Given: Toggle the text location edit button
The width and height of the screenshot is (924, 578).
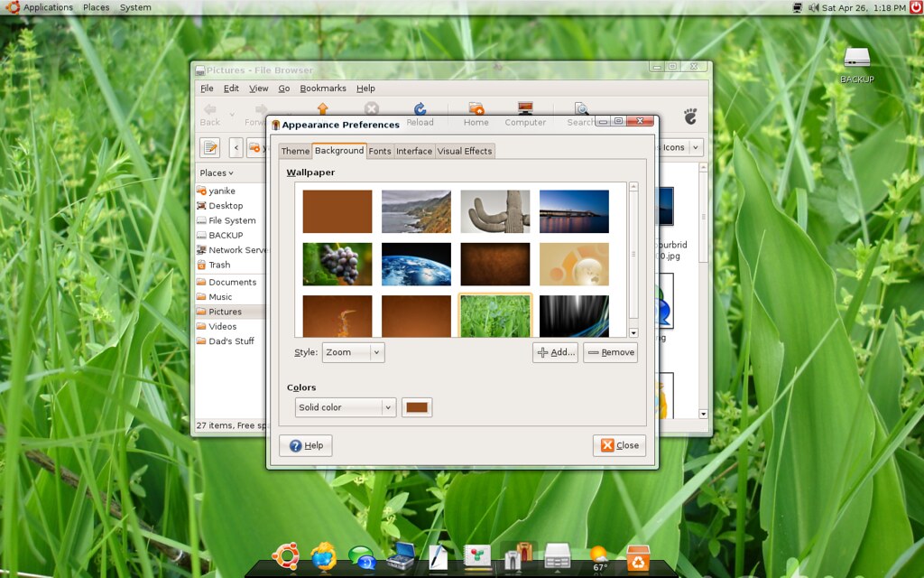Looking at the screenshot, I should coord(209,147).
